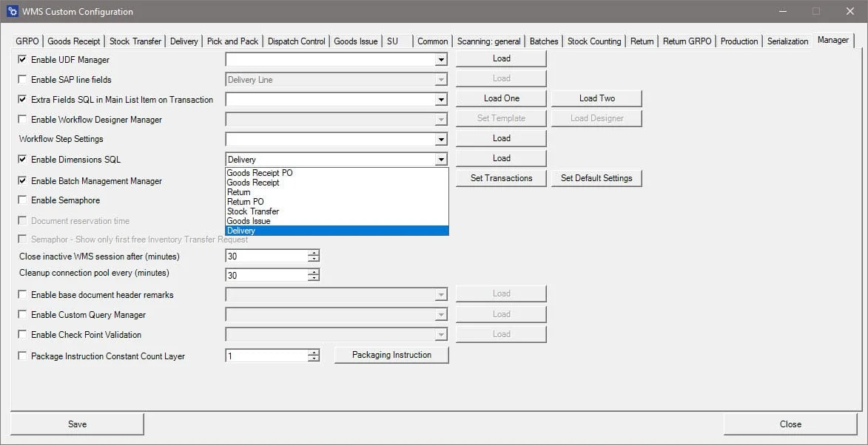Choose Return PO option in dropdown list
868x445 pixels.
(x=337, y=202)
